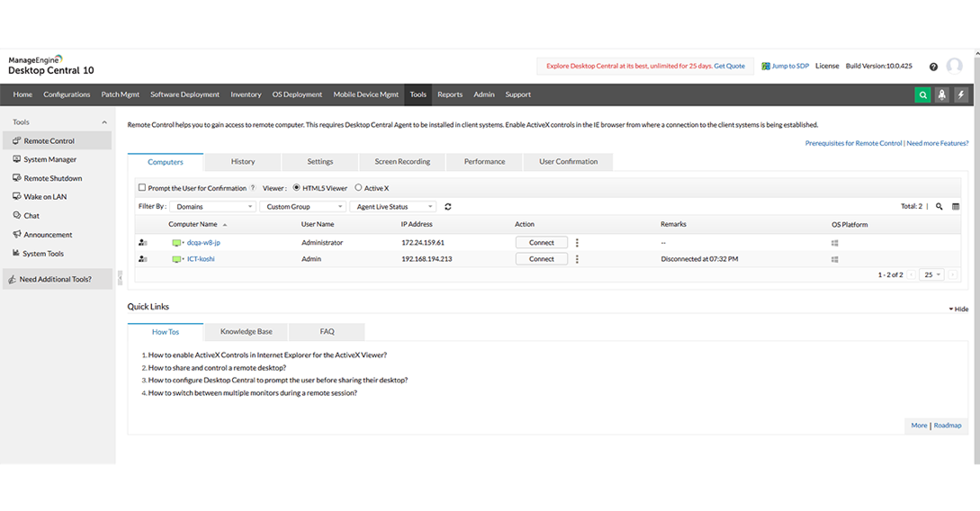Screen dimensions: 980x511
Task: Click green monitor icon beside dcqa-w8-jp
Action: point(177,242)
